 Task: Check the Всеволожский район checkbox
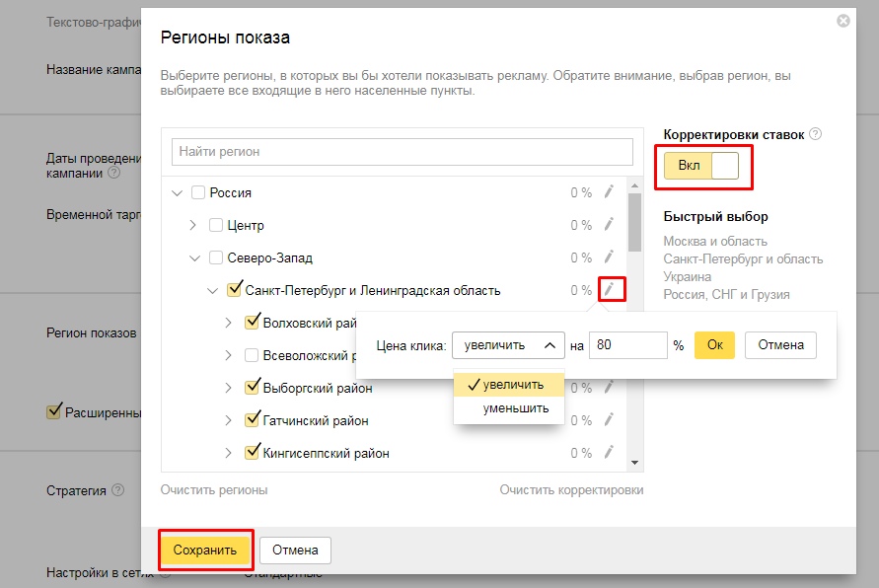click(x=252, y=355)
